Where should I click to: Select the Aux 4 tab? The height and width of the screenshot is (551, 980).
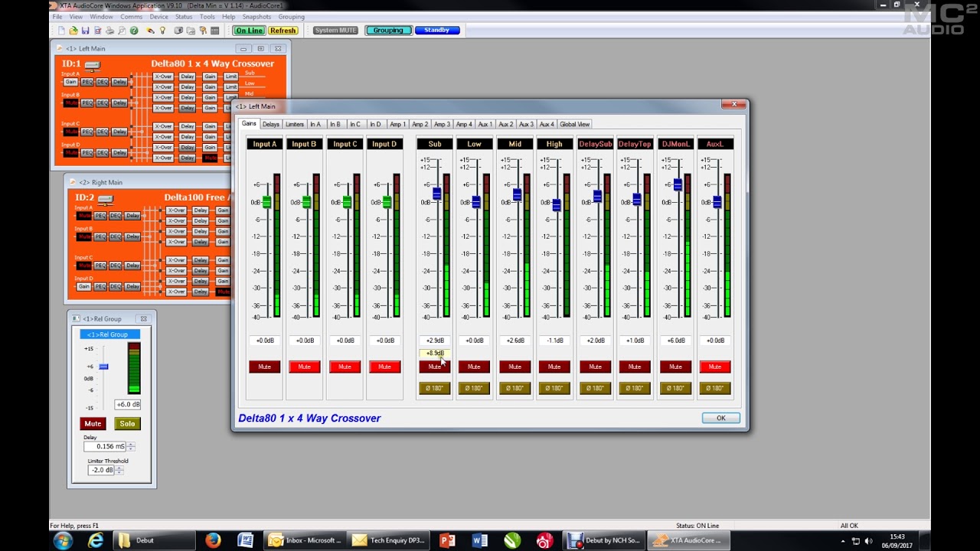(x=546, y=124)
